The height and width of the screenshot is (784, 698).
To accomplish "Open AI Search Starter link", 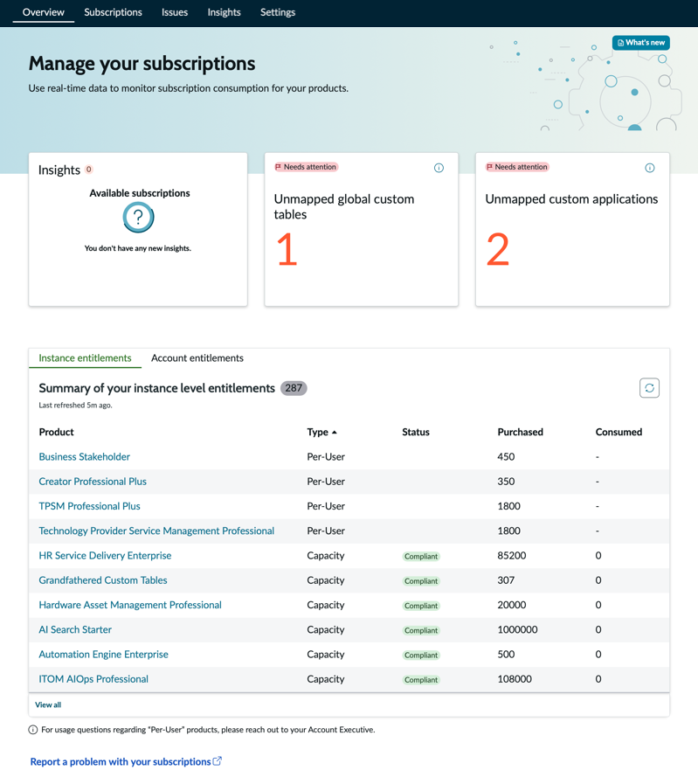I will pos(75,629).
